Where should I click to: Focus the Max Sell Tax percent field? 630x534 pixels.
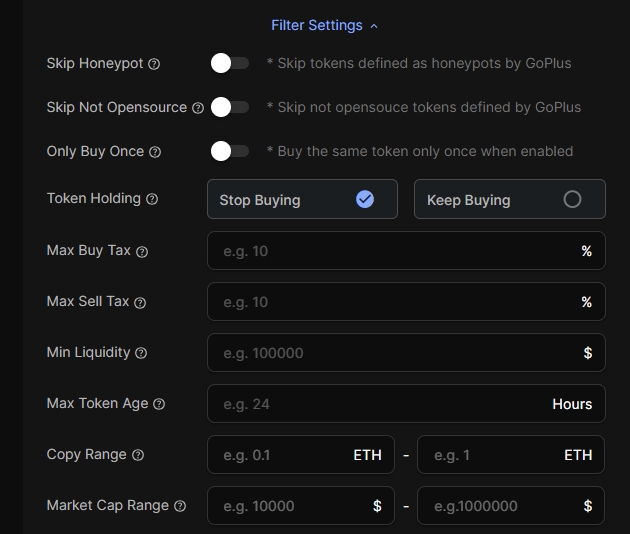click(406, 302)
